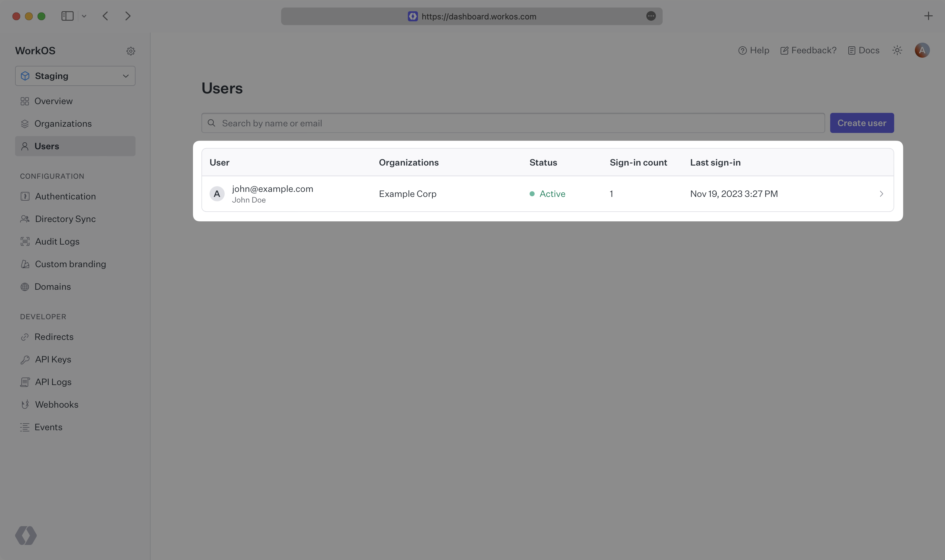Click the Organizations sidebar icon
This screenshot has width=945, height=560.
coord(25,123)
